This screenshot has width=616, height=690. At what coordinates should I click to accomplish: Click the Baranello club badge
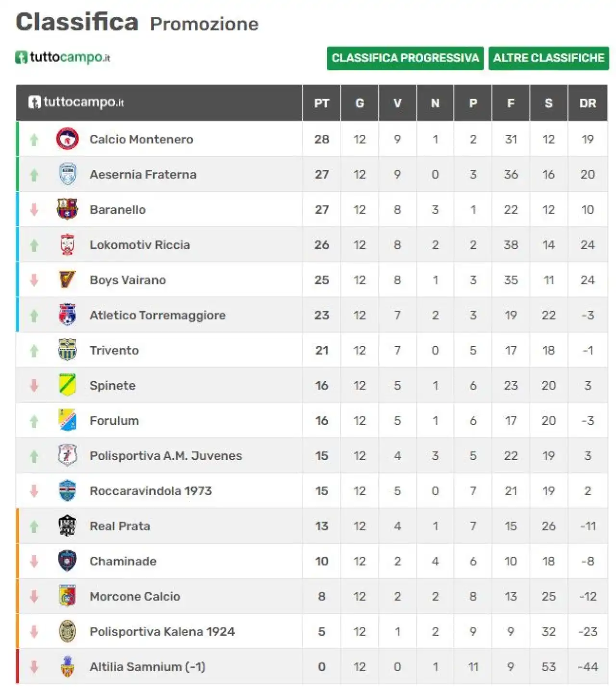pos(67,209)
